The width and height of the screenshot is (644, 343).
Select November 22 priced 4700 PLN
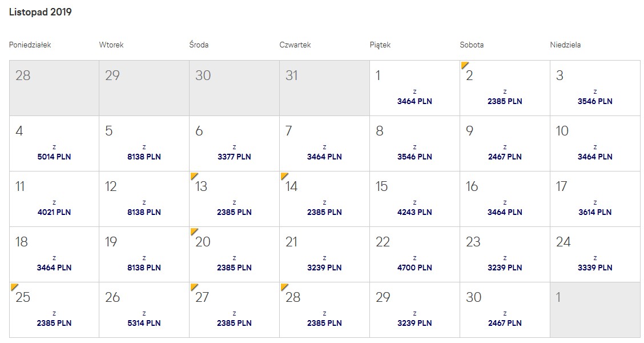414,254
